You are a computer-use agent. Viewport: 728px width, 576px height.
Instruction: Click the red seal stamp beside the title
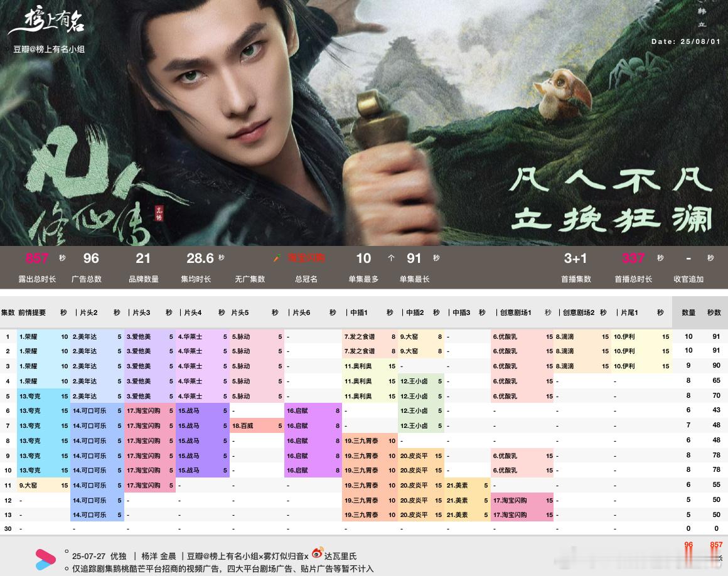pos(159,213)
